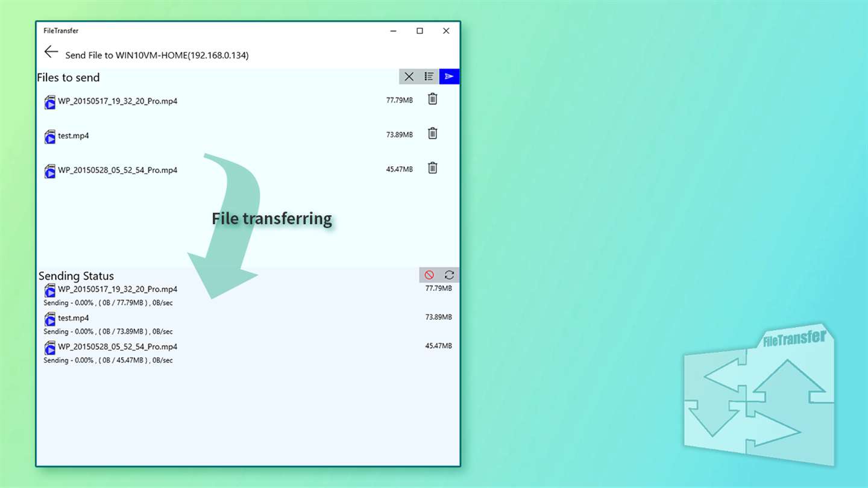Click title 'Send File to WIN10VM-HOME(192.168.0.134)'

point(157,55)
